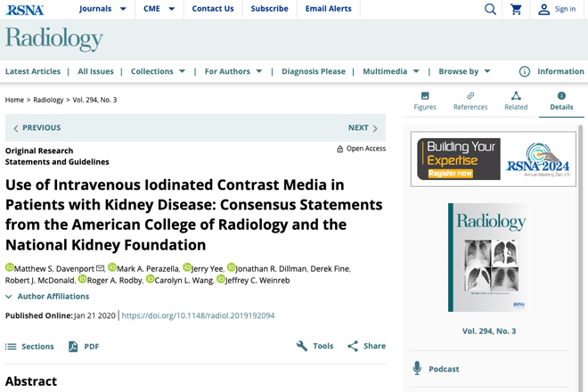Open Jonathan R. Dillman's ORCID icon
The image size is (588, 392).
coord(231,267)
